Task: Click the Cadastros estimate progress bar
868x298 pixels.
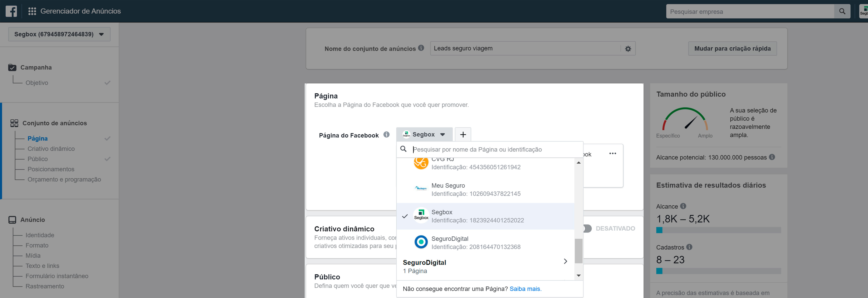Action: pos(718,271)
